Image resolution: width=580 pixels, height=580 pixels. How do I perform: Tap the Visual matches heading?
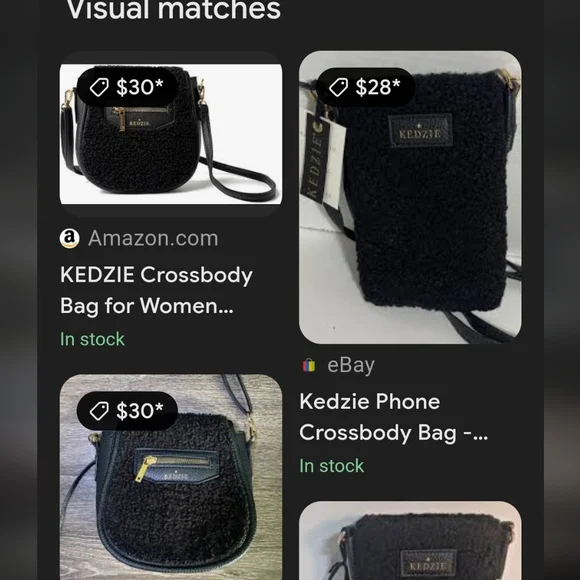point(173,9)
